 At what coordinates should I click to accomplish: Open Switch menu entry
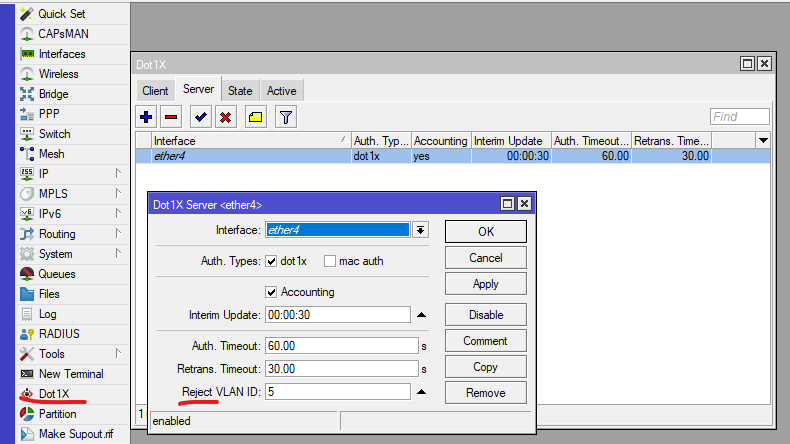pos(54,134)
